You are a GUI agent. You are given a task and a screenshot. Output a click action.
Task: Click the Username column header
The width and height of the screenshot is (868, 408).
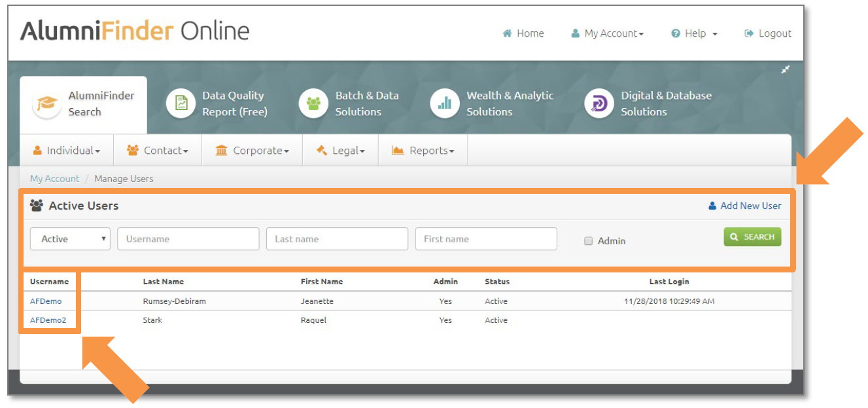(x=49, y=282)
